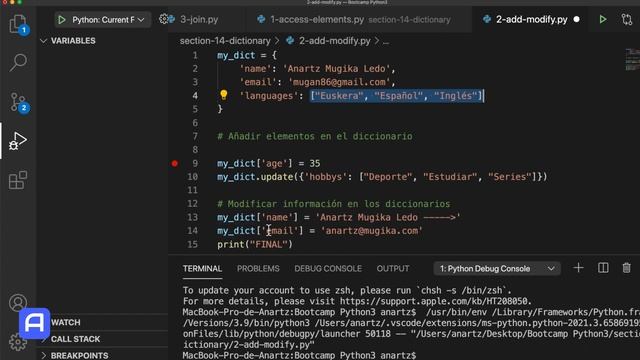Click comment 'Modificar información en los diccionarios'
The width and height of the screenshot is (640, 360).
pyautogui.click(x=333, y=204)
